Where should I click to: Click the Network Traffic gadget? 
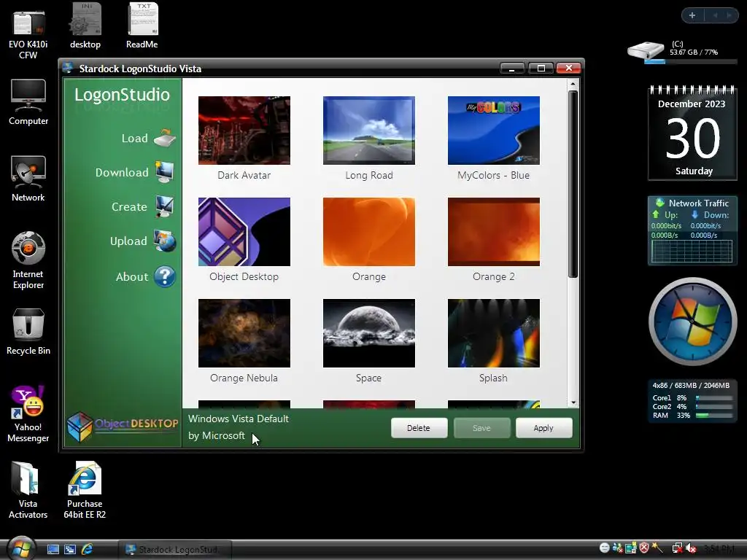click(x=692, y=230)
